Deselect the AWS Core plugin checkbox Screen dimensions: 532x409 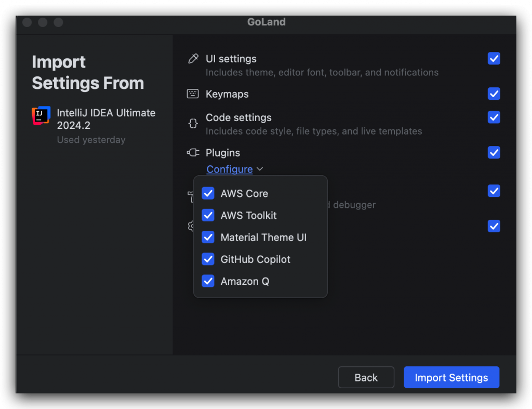208,193
